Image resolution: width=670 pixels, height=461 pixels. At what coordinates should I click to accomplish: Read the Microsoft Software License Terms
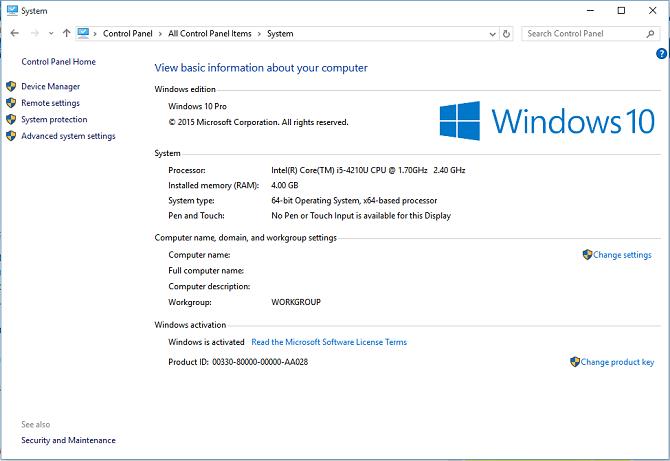(x=328, y=342)
